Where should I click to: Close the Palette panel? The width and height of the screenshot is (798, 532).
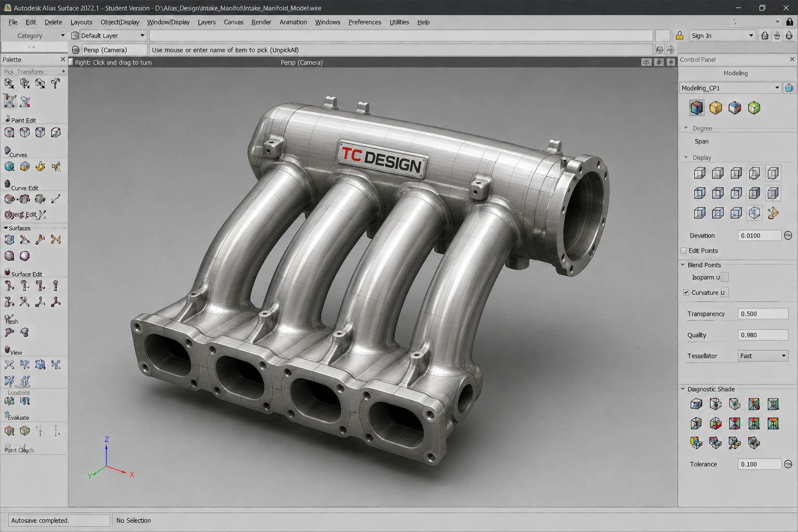tap(63, 59)
